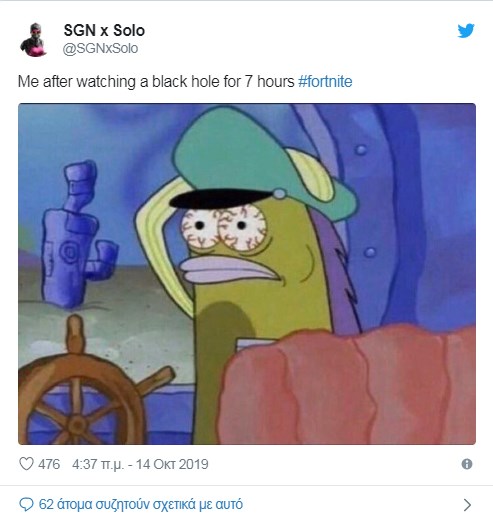The width and height of the screenshot is (493, 519).
Task: Like the tweet with the heart icon
Action: coord(26,464)
